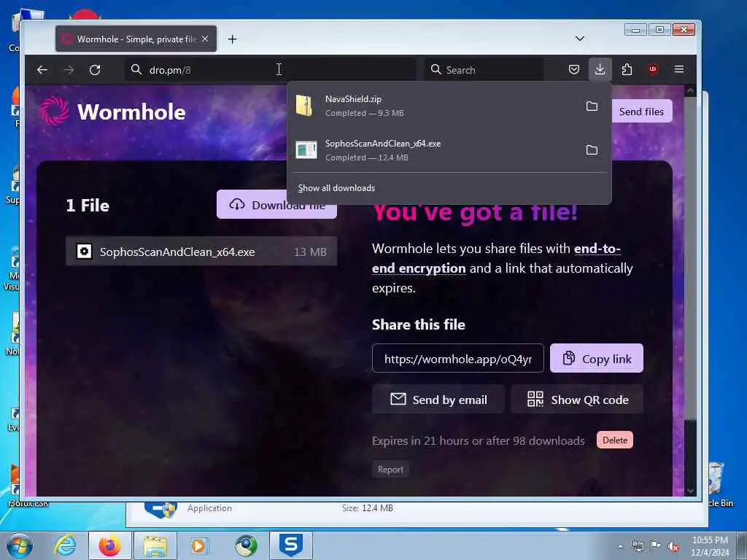The image size is (747, 560).
Task: Click the network tray icon
Action: point(638,547)
